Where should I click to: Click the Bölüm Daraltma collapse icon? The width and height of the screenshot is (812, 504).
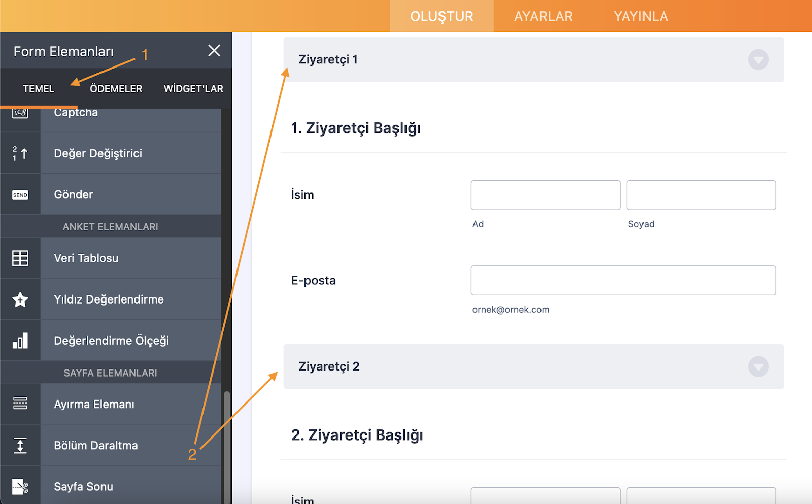click(x=20, y=445)
